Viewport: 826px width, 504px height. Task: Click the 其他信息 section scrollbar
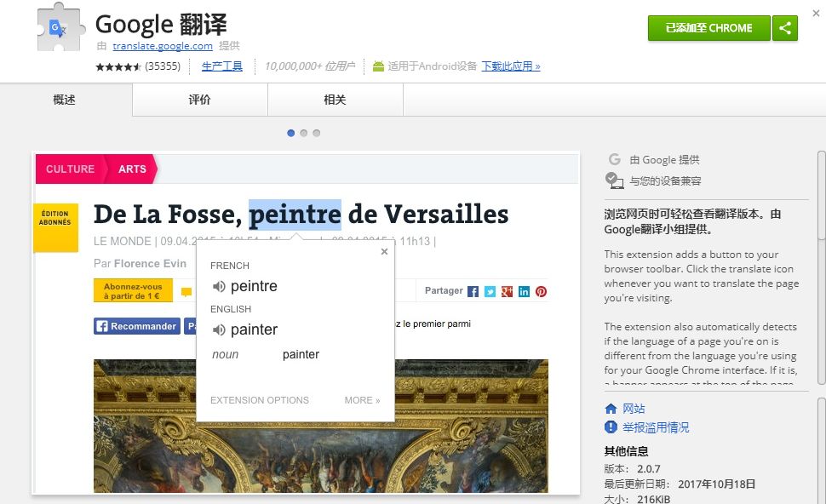pyautogui.click(x=821, y=451)
